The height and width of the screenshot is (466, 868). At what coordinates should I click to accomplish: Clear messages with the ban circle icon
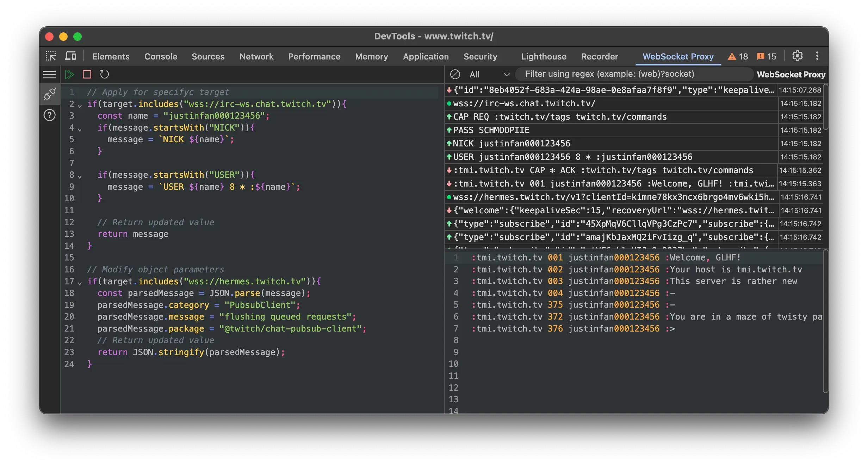click(x=455, y=74)
